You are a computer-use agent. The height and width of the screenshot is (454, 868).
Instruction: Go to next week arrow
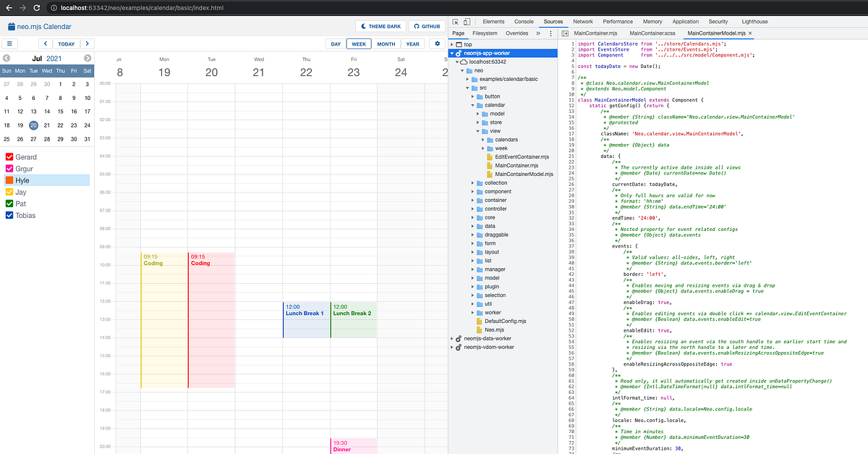coord(87,44)
